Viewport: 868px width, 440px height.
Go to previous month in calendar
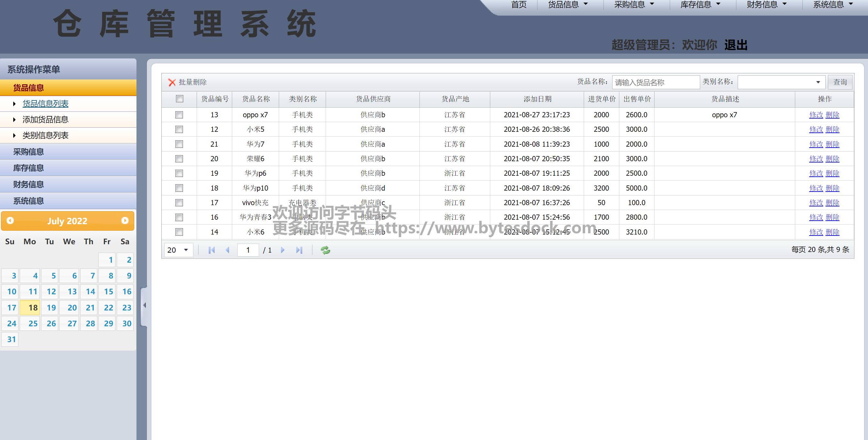(10, 221)
